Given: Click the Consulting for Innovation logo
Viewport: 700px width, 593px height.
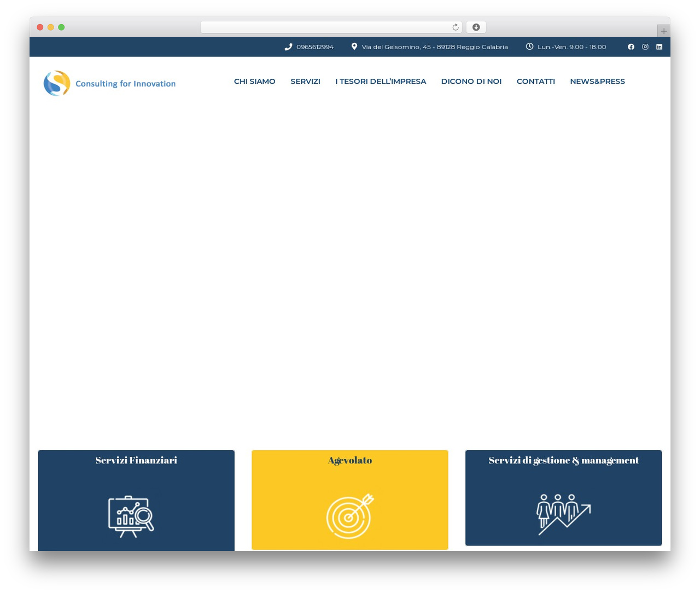Looking at the screenshot, I should click(x=110, y=83).
